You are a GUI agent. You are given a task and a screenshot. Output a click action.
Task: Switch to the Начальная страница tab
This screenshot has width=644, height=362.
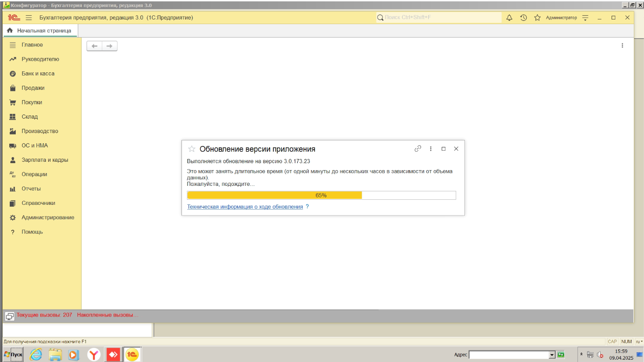click(40, 31)
